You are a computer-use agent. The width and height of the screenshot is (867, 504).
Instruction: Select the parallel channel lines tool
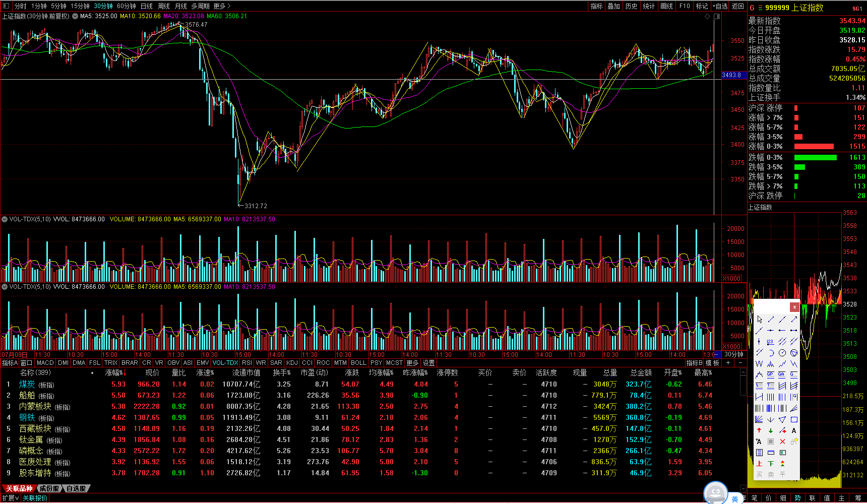coord(782,342)
